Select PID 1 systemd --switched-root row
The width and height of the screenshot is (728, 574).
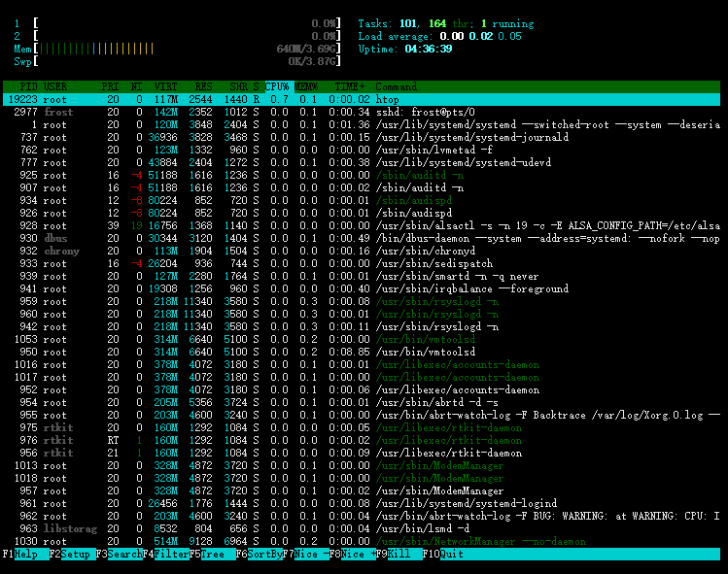(x=362, y=125)
